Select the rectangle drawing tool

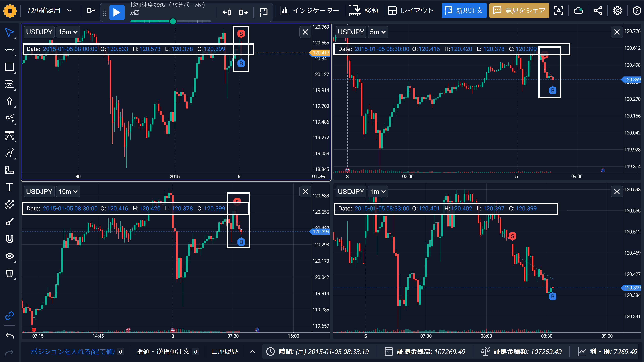tap(10, 67)
